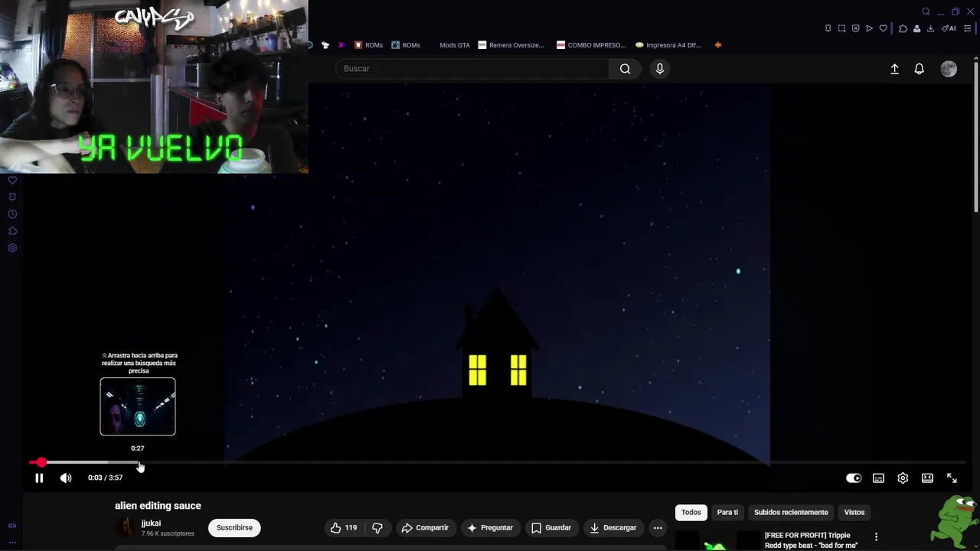Subscribe with the Suscribirse button

click(234, 527)
